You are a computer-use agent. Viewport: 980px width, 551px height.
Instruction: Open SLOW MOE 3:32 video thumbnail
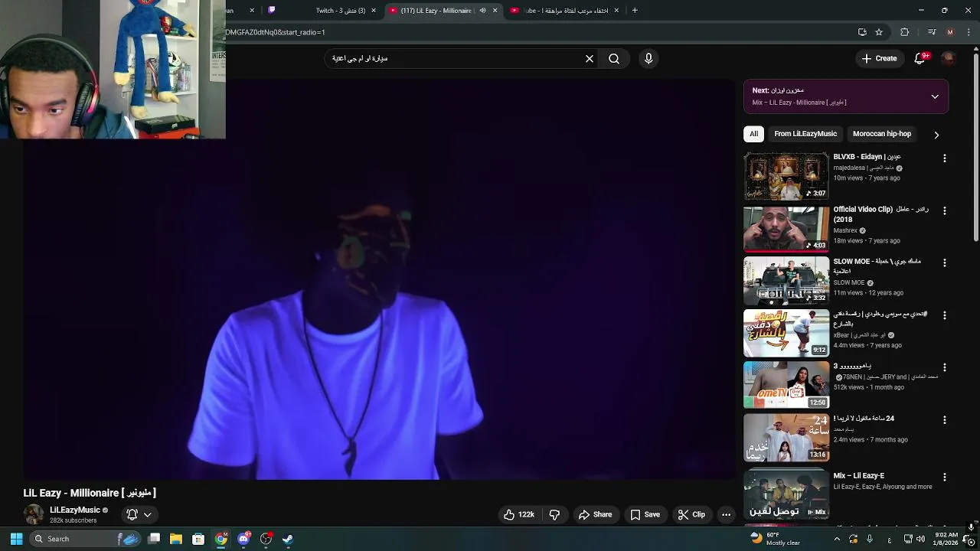point(786,281)
